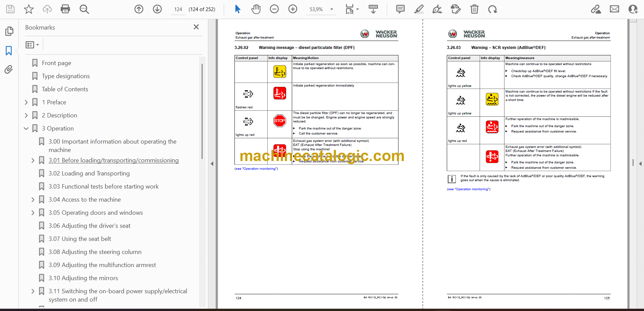Expand the 1 Preface bookmark
644x311 pixels.
[26, 102]
